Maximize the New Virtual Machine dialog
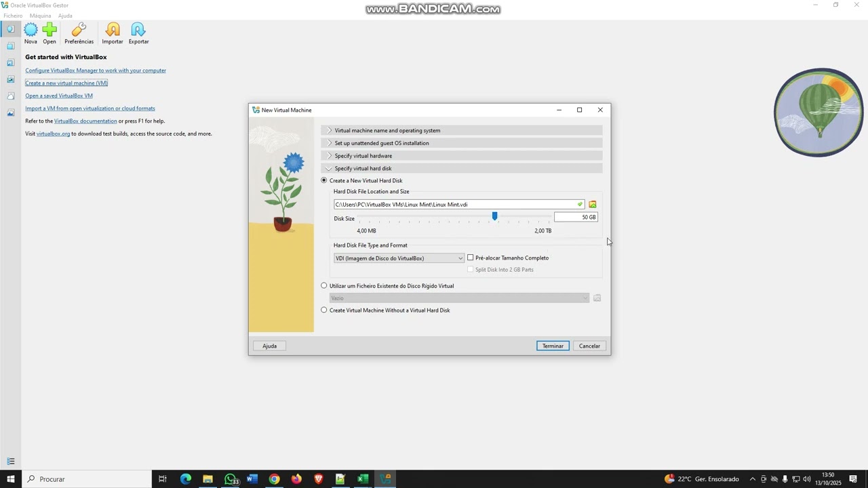Viewport: 868px width, 488px height. pos(579,110)
